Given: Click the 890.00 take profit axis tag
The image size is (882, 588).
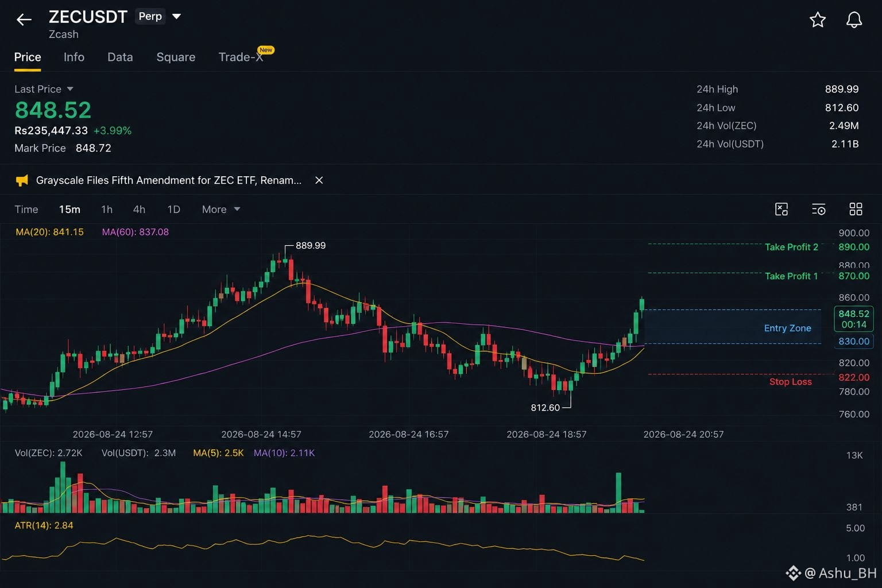Looking at the screenshot, I should click(x=854, y=247).
